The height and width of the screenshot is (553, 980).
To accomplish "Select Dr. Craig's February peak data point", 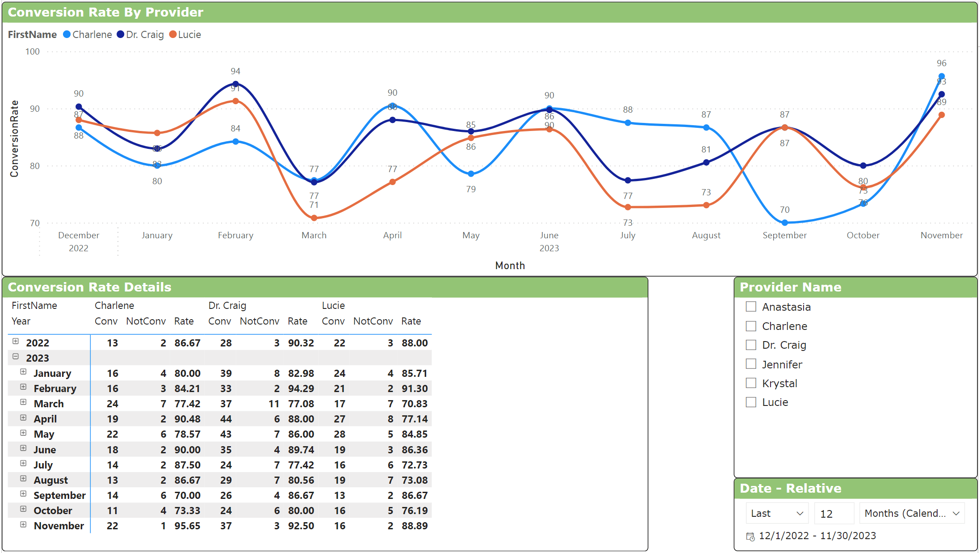I will click(235, 84).
